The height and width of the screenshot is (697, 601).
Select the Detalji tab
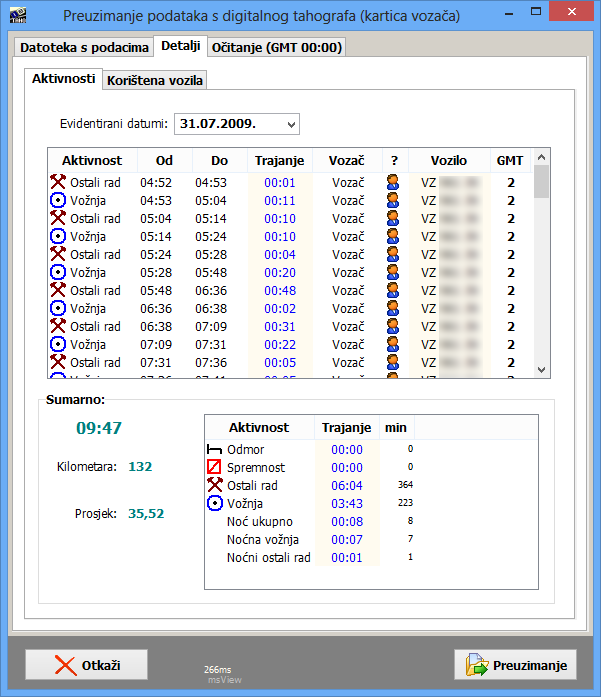[x=180, y=46]
